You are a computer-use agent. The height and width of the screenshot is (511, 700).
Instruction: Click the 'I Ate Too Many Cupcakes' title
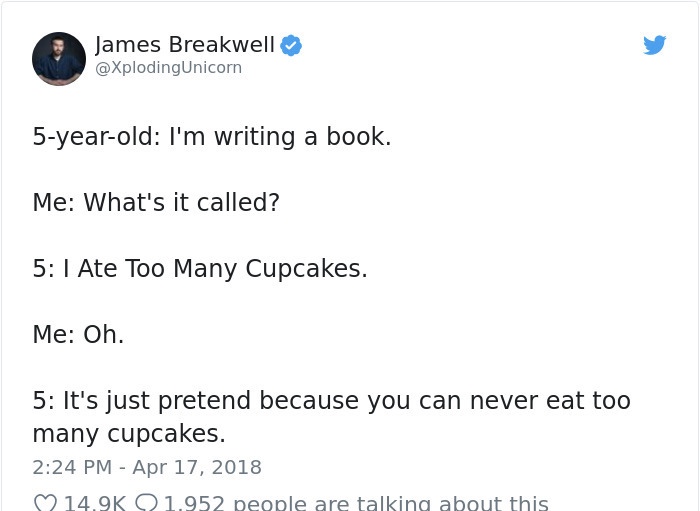[213, 269]
